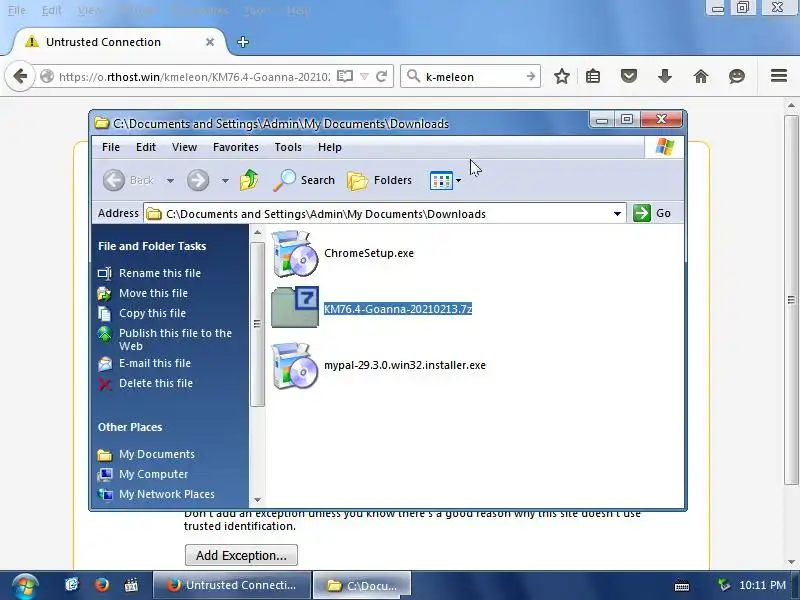Select KM76.4-Goanna 7z archive icon
Screen dimensions: 800x600
click(295, 307)
